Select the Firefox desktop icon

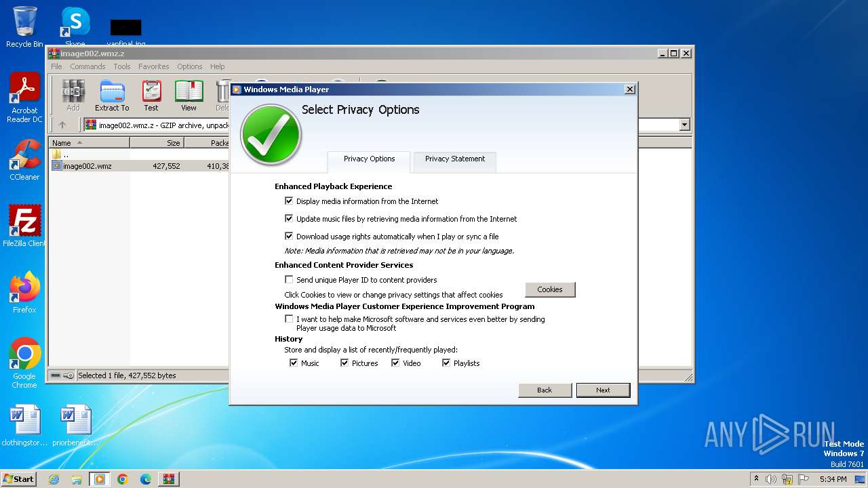(24, 293)
